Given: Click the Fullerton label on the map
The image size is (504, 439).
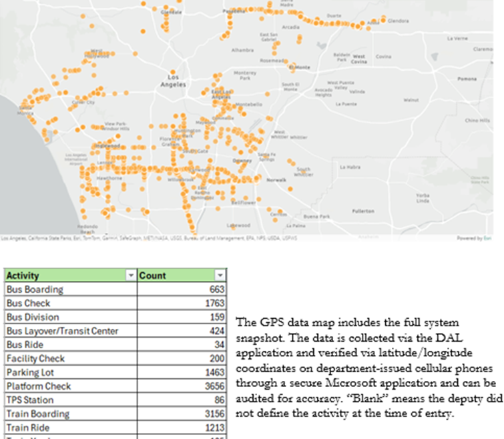Looking at the screenshot, I should pos(362,211).
